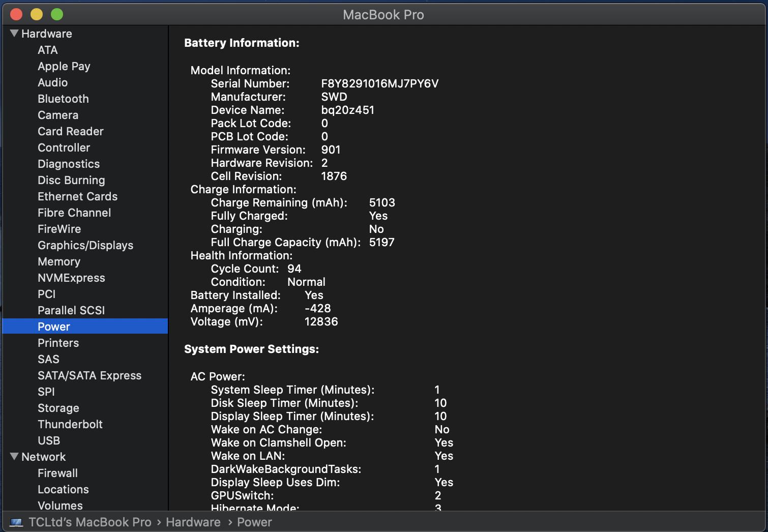Click Firmware Version value 901
This screenshot has width=768, height=532.
tap(331, 150)
